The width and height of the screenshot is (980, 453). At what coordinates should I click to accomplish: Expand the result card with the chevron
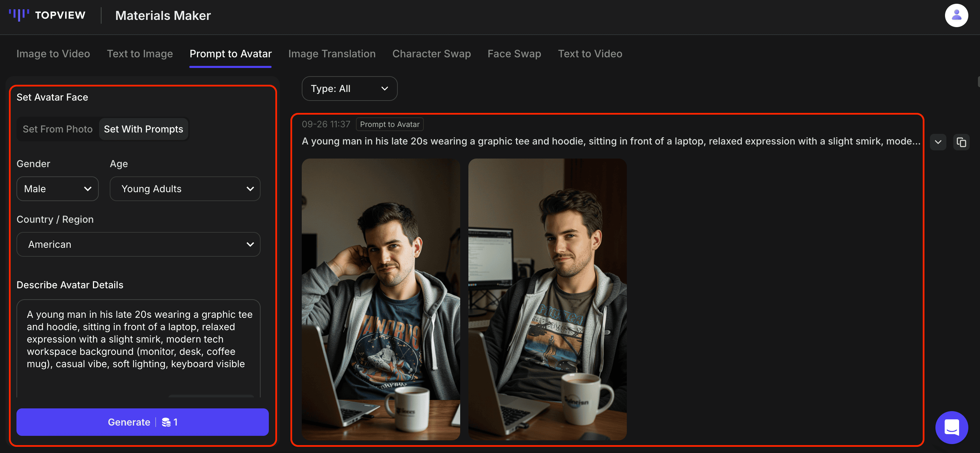point(938,142)
